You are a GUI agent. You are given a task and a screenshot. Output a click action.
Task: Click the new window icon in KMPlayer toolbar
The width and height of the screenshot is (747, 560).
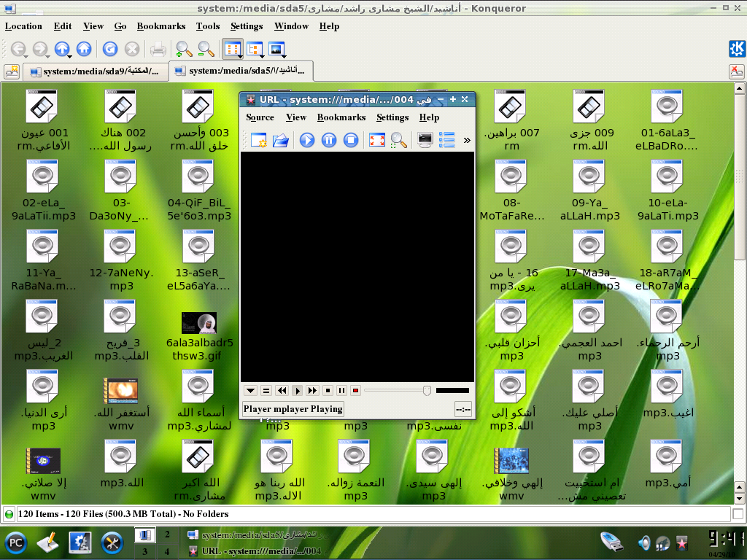(x=259, y=140)
